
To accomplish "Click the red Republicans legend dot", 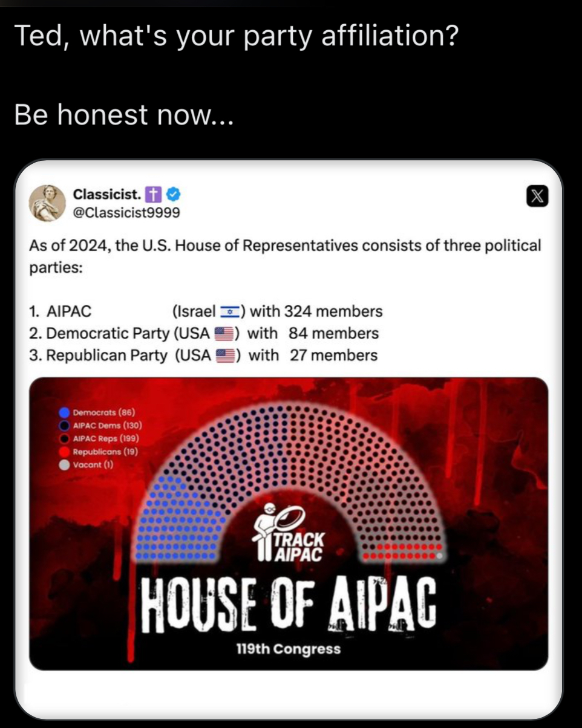I will point(64,452).
